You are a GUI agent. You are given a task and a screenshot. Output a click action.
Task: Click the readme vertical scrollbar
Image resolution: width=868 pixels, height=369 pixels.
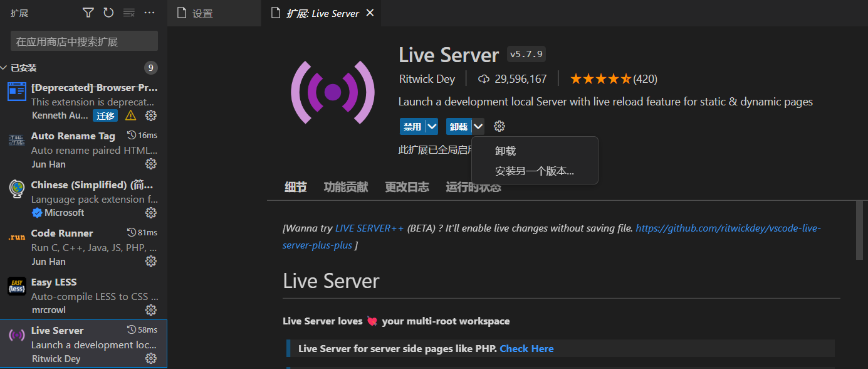click(860, 230)
